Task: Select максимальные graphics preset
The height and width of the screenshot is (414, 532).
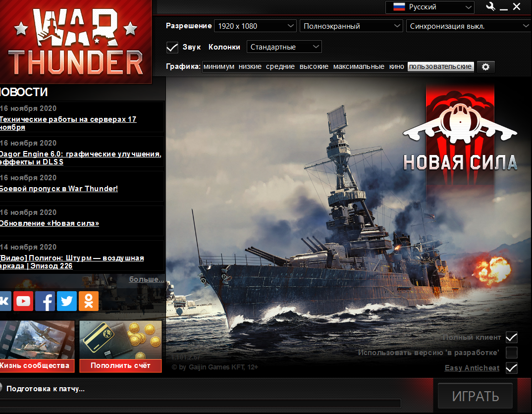Action: click(359, 66)
